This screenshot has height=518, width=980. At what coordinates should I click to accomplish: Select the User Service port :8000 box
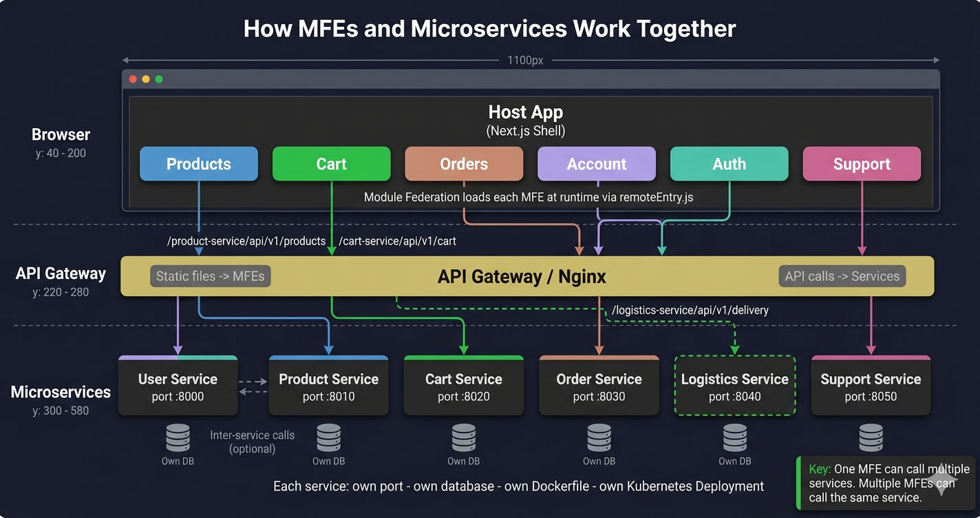(x=178, y=386)
